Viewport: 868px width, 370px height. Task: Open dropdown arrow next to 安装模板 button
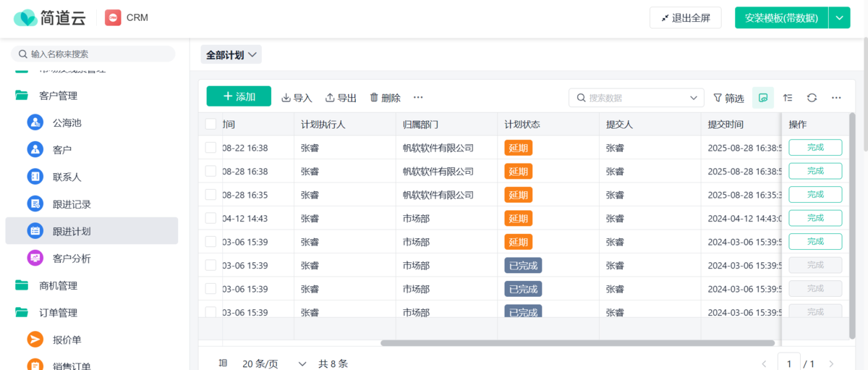tap(839, 18)
